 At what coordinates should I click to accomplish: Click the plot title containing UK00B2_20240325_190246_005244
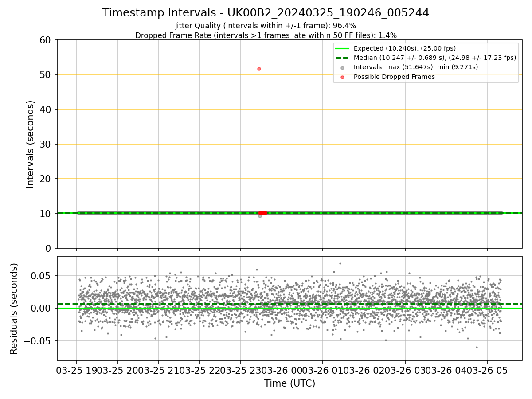click(x=266, y=13)
